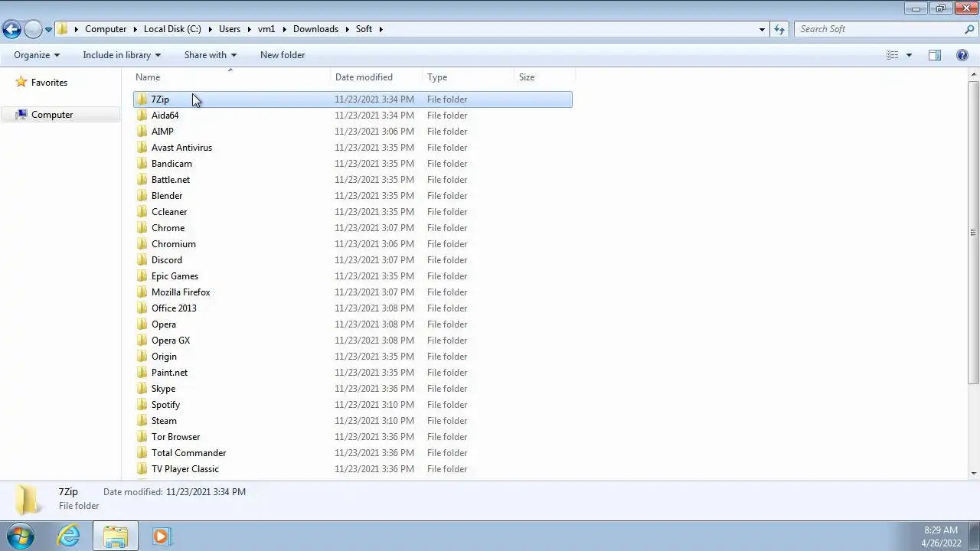Select the 7Zip folder icon
The width and height of the screenshot is (980, 551).
[142, 99]
